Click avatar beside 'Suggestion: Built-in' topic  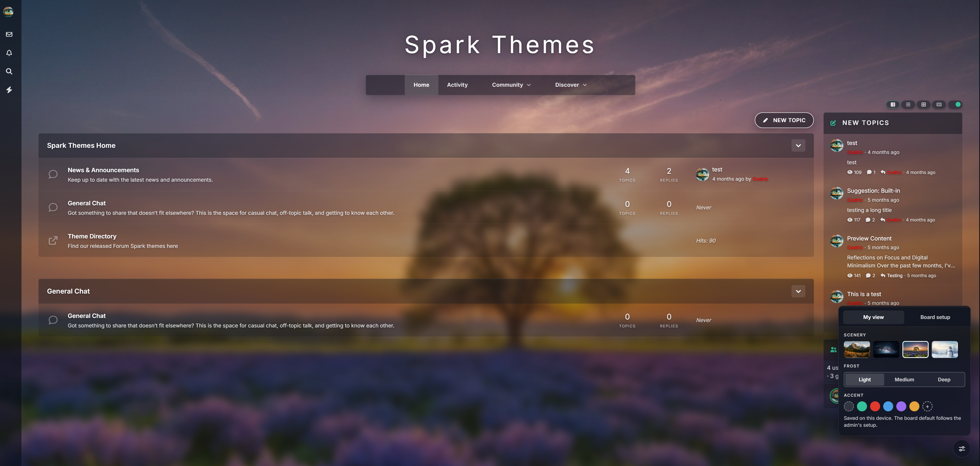(x=837, y=193)
